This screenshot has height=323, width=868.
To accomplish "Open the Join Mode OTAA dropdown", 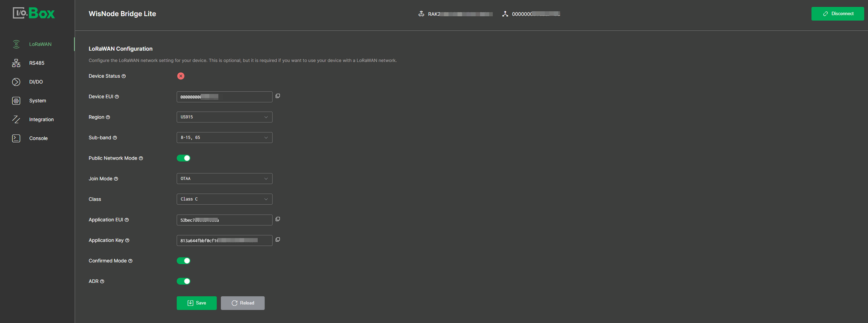I will (x=224, y=178).
